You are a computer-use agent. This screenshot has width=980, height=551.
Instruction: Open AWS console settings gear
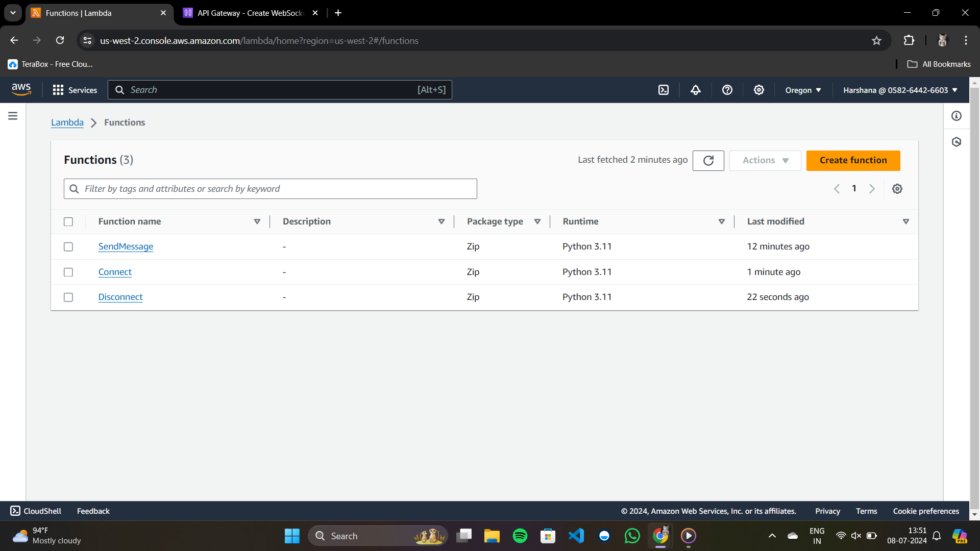point(758,90)
